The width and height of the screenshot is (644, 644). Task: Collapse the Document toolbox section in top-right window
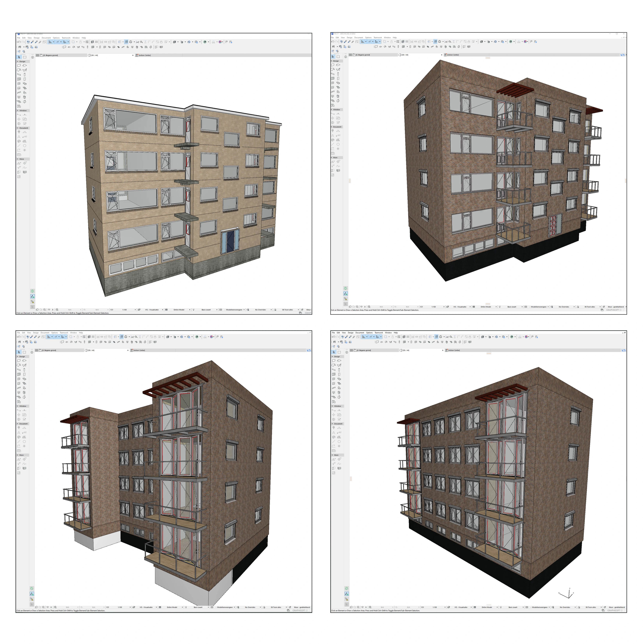coord(332,127)
